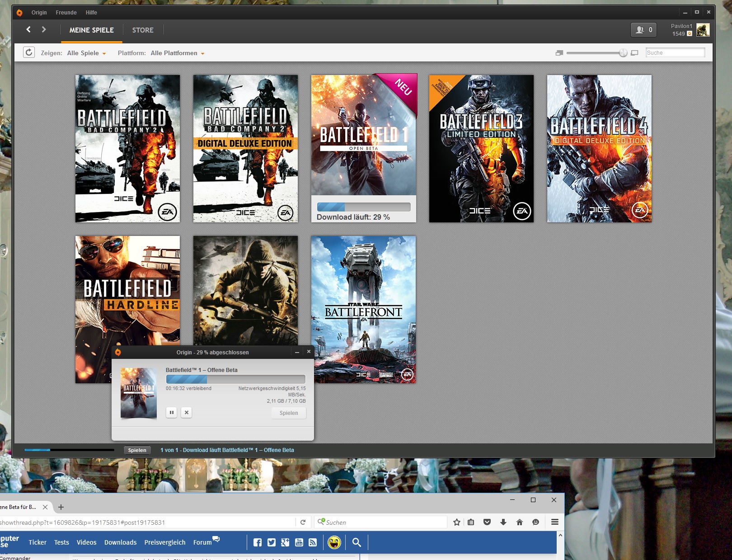732x560 pixels.
Task: Open the Tests link on the website
Action: point(61,542)
